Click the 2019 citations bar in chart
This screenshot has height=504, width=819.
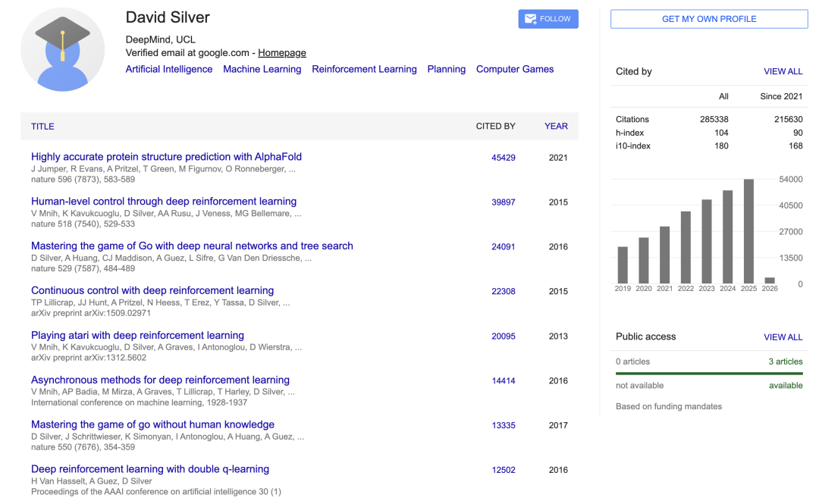[x=623, y=265]
